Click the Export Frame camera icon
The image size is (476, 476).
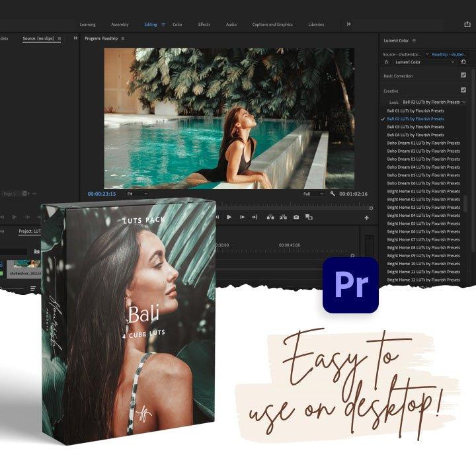[296, 217]
